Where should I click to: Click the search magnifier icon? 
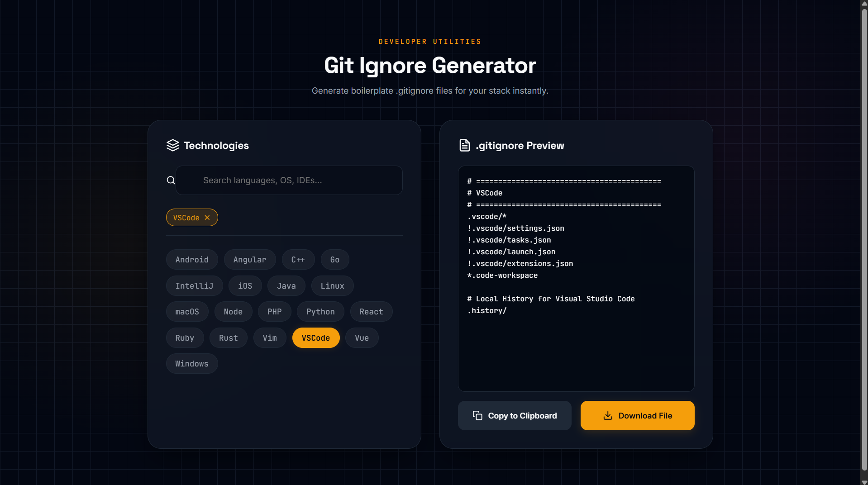pos(171,180)
